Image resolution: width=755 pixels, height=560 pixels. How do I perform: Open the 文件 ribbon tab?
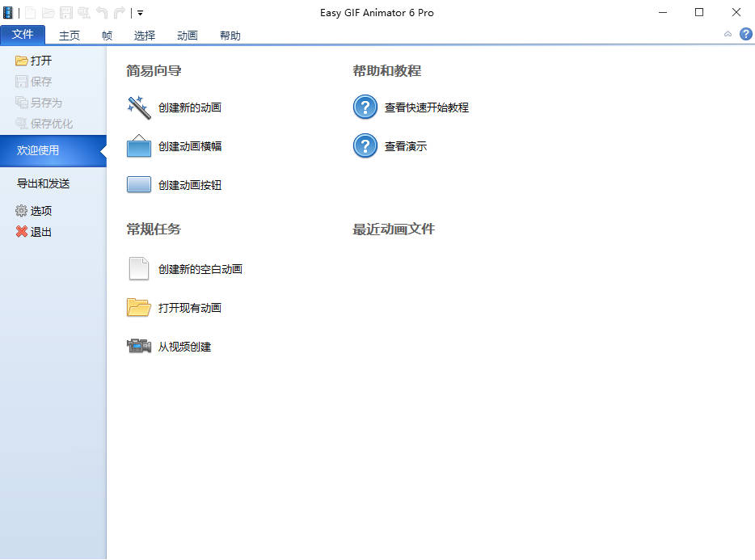[23, 35]
